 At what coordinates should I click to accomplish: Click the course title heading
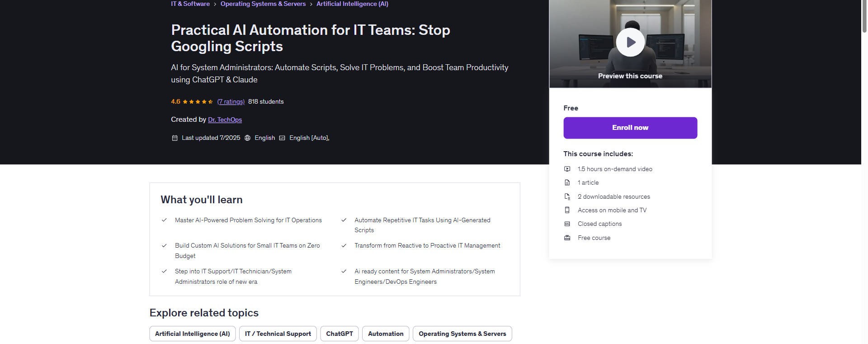point(311,38)
